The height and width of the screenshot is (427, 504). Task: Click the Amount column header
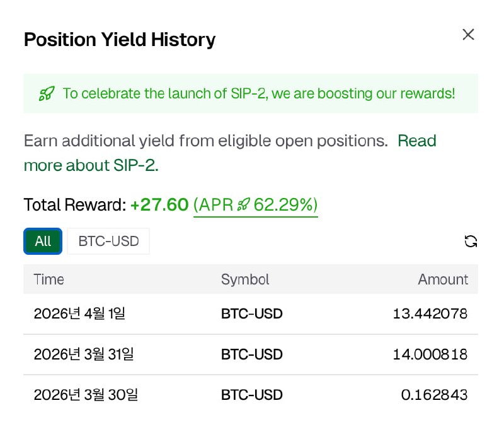click(x=443, y=279)
